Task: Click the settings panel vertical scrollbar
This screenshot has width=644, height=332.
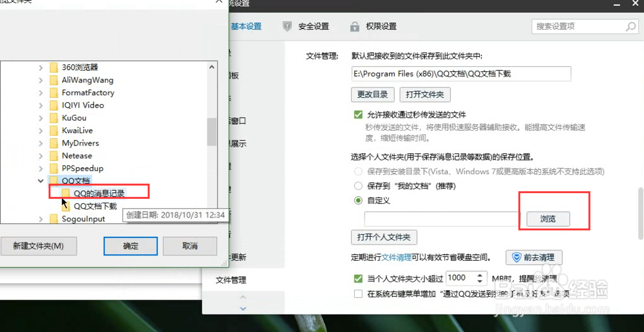Action: (640, 214)
